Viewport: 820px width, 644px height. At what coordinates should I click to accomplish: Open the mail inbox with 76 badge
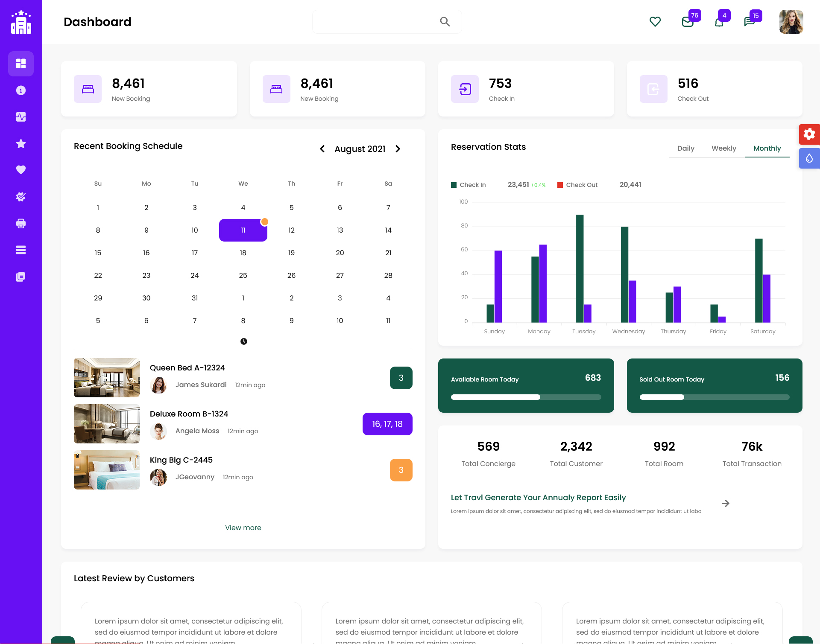coord(688,22)
